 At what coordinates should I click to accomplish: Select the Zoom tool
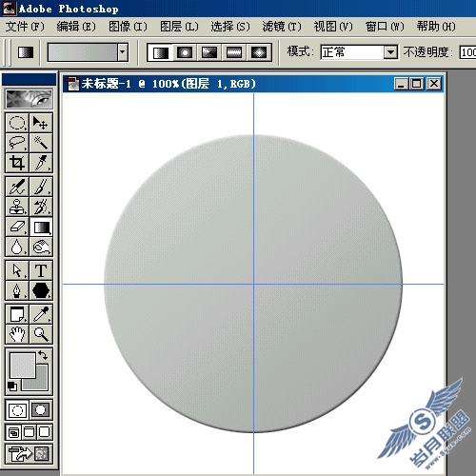tap(41, 334)
